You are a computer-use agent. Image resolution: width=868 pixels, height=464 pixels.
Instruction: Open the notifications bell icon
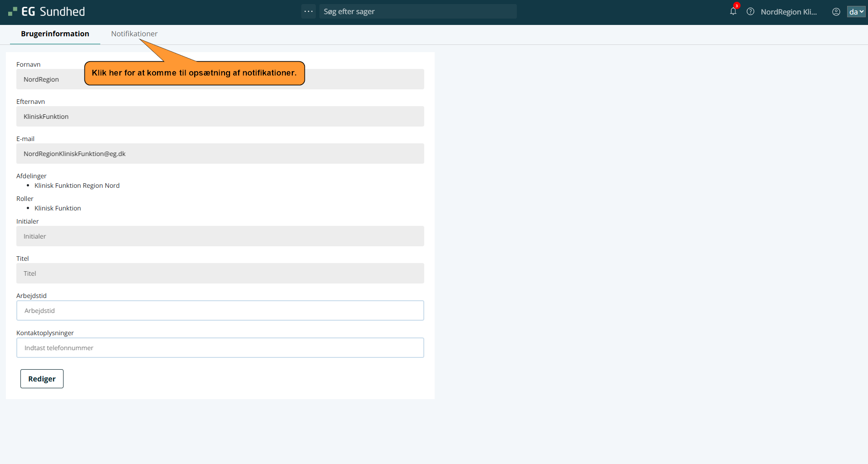tap(733, 12)
